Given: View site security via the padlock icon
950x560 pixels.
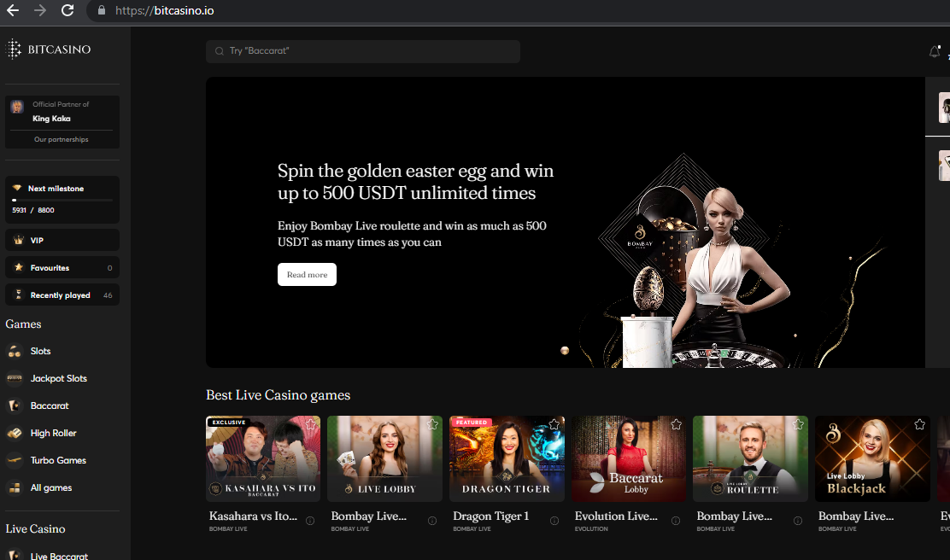Looking at the screenshot, I should [x=102, y=10].
